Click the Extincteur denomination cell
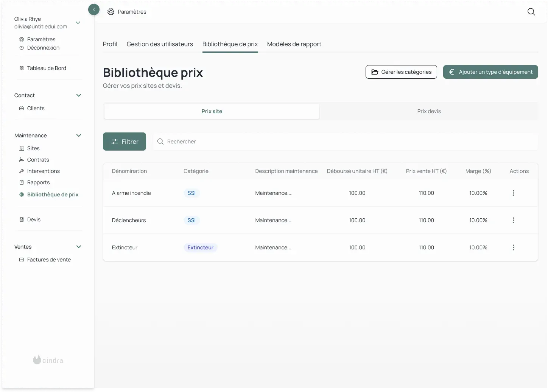 (125, 247)
